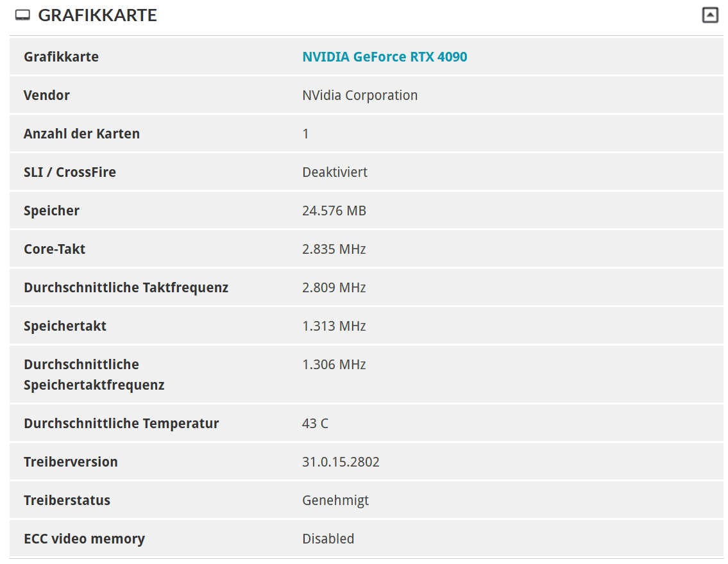
Task: Click the card count value "1"
Action: coord(305,133)
